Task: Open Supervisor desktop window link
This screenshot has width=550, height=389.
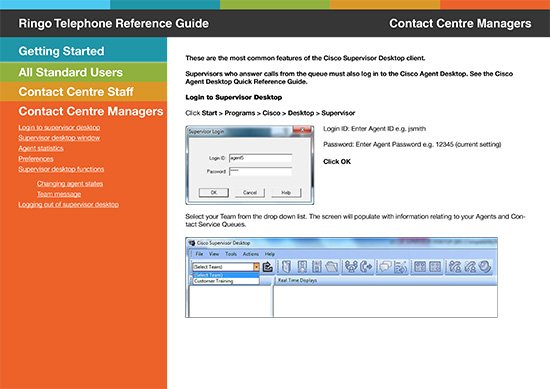Action: 59,138
